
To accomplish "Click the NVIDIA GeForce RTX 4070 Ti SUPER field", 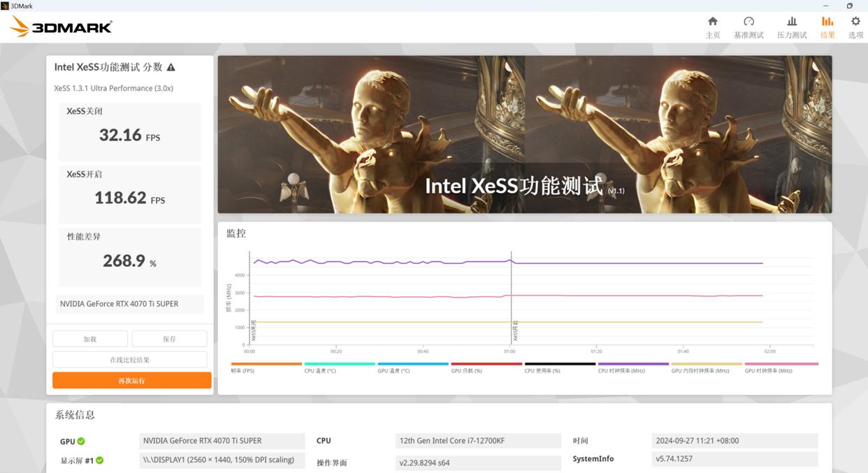I will (129, 304).
